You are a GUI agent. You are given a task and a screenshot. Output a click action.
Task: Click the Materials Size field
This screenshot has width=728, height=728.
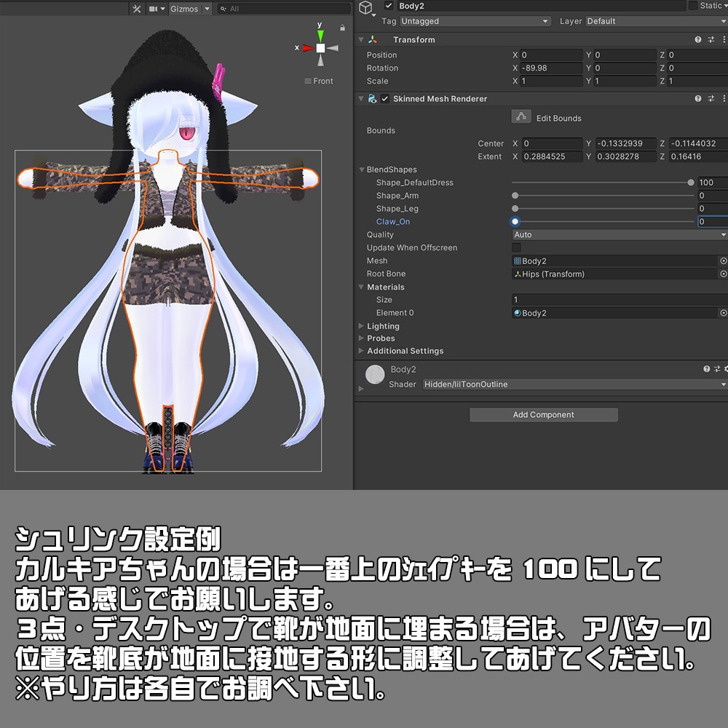[x=620, y=300]
